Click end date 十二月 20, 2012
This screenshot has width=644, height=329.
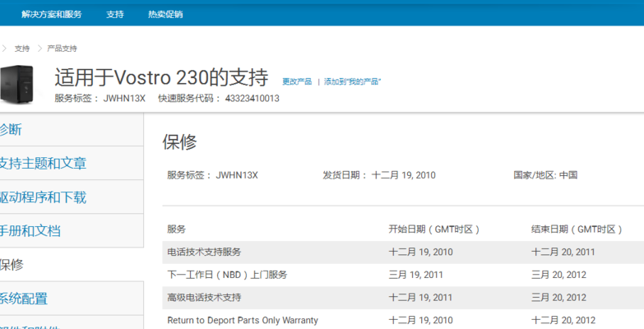click(x=563, y=320)
